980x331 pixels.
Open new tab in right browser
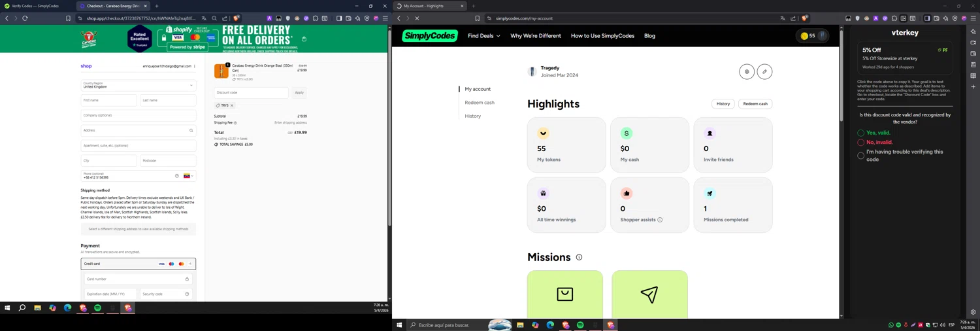pos(474,6)
